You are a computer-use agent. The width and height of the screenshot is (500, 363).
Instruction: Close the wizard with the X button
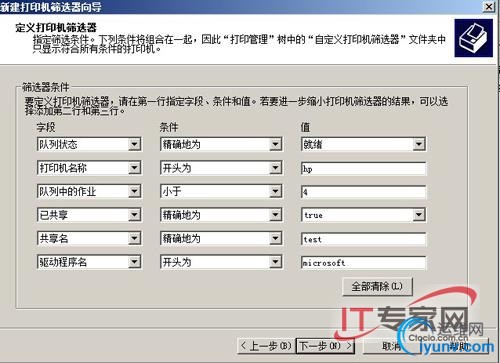489,6
